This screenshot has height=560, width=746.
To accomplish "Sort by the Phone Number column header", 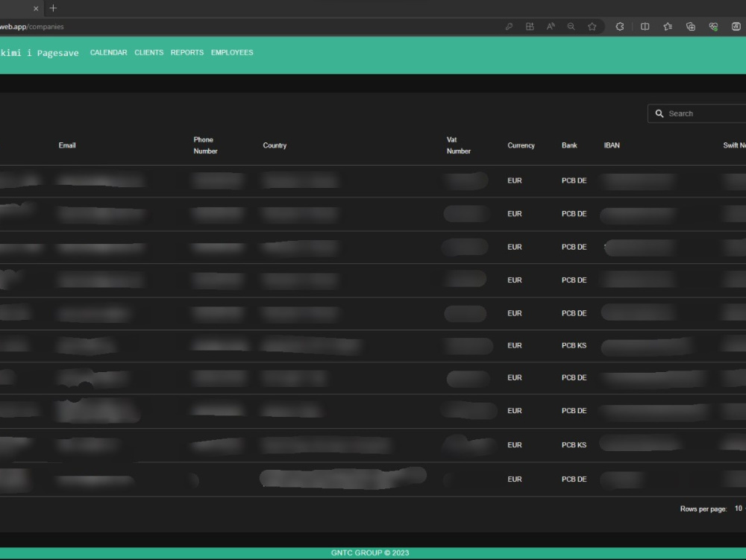I will click(x=205, y=145).
